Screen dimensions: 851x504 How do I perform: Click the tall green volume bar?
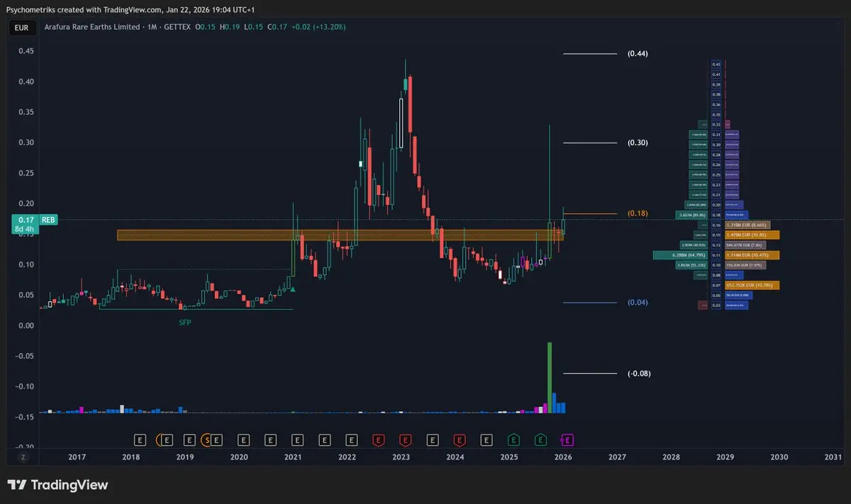pos(550,377)
